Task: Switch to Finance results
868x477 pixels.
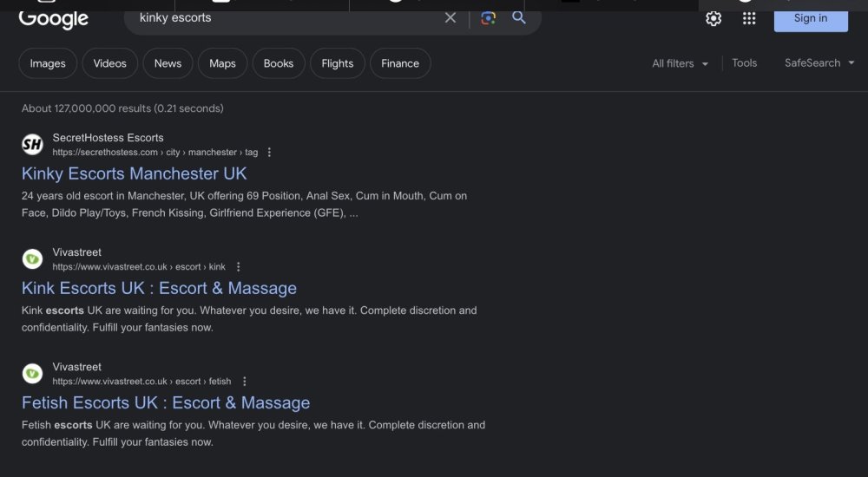Action: pyautogui.click(x=400, y=63)
